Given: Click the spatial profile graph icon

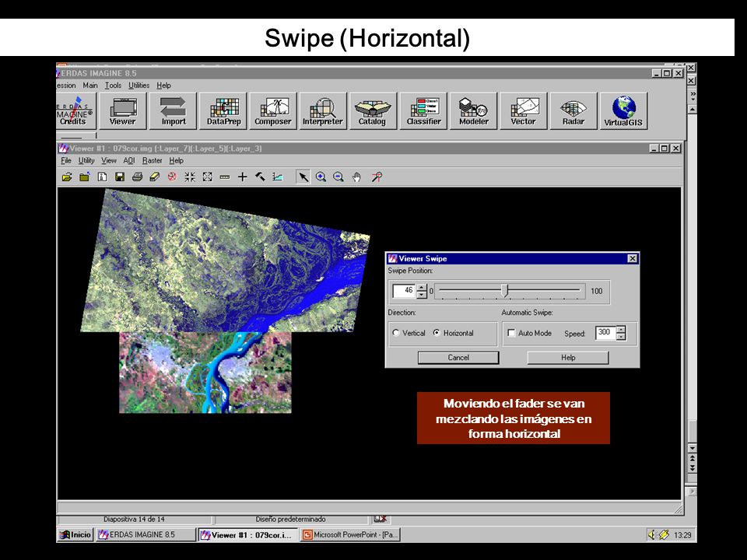Looking at the screenshot, I should click(278, 177).
